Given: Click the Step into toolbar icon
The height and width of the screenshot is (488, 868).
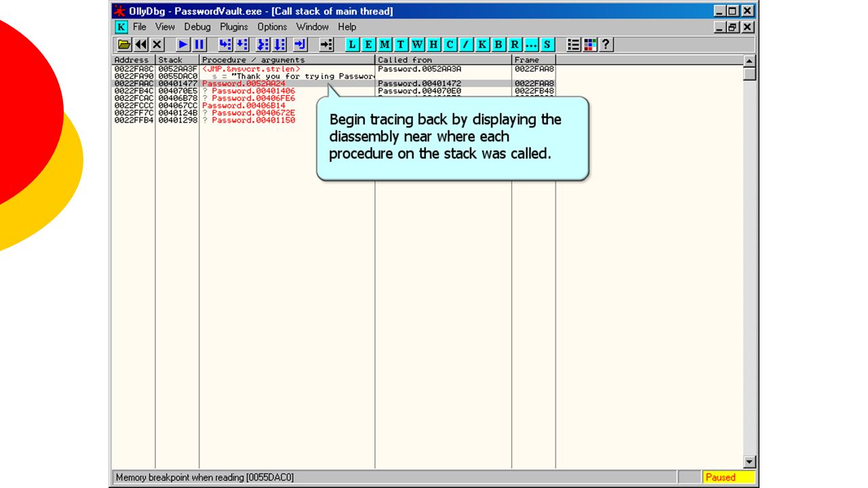Looking at the screenshot, I should point(225,45).
